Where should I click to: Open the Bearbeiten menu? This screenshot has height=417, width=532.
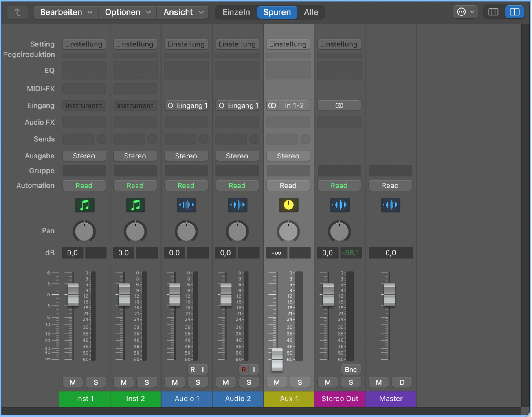pos(66,12)
